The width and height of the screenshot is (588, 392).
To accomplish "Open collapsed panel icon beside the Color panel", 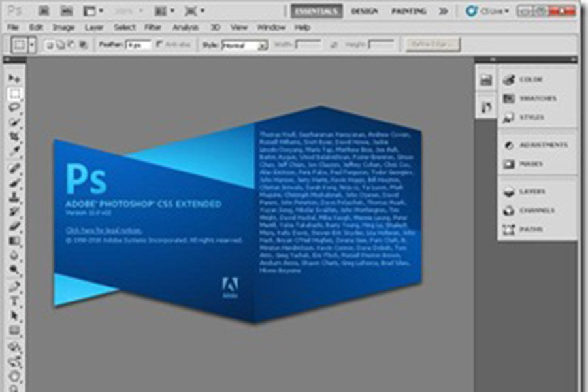I will click(x=486, y=80).
